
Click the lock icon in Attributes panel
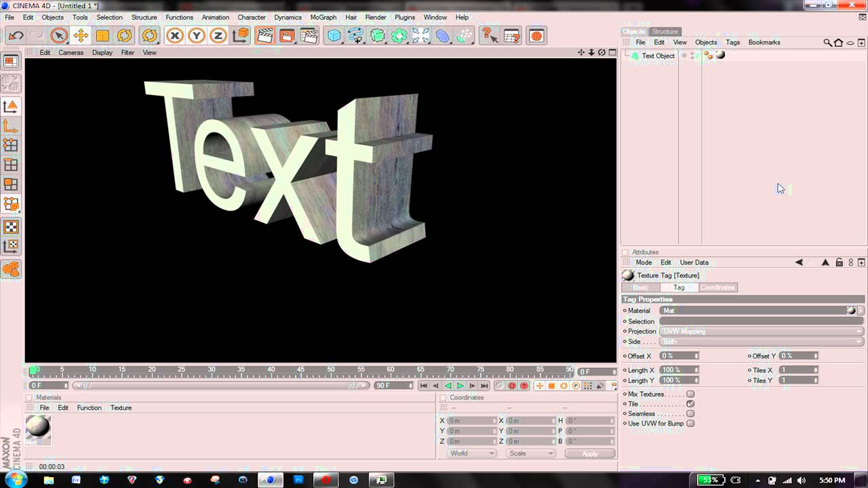(839, 262)
